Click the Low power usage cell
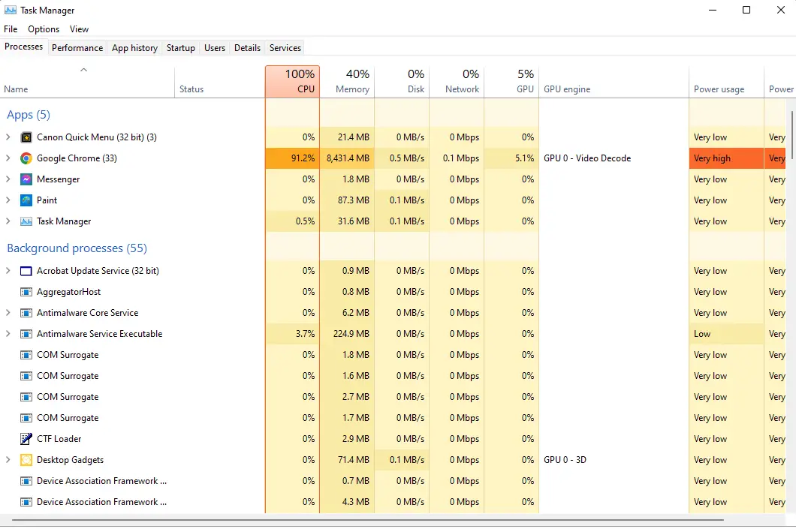The height and width of the screenshot is (532, 796). 726,334
